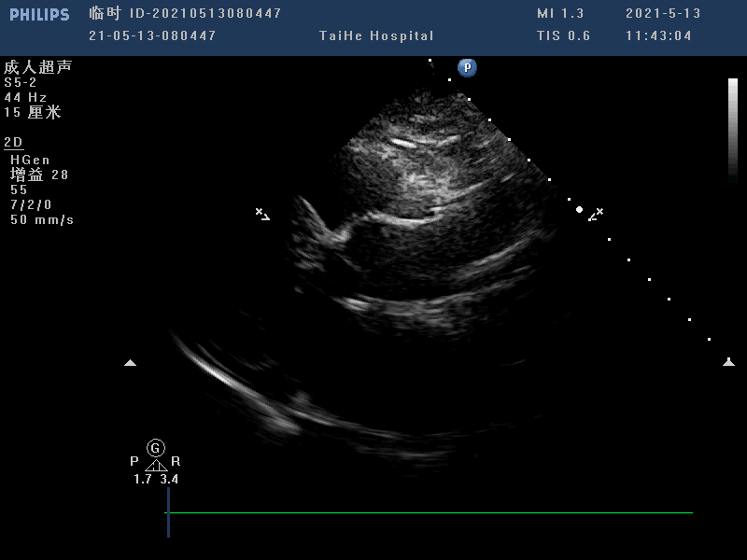Image resolution: width=747 pixels, height=560 pixels.
Task: Click TaiHe Hospital name
Action: pyautogui.click(x=376, y=35)
